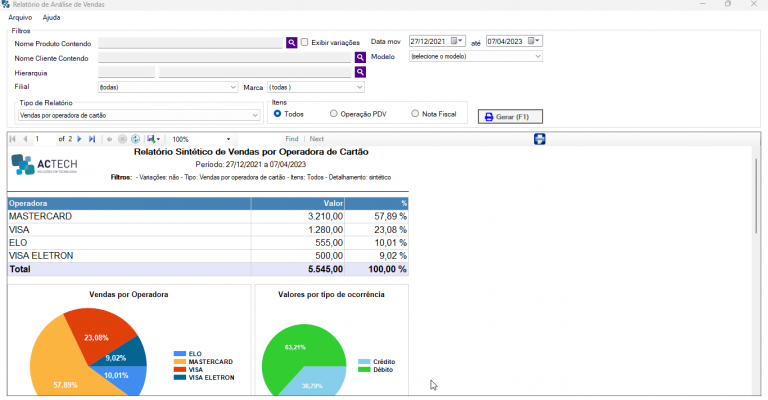
Task: Open calendar for start date 27/12/2021
Action: coord(456,41)
